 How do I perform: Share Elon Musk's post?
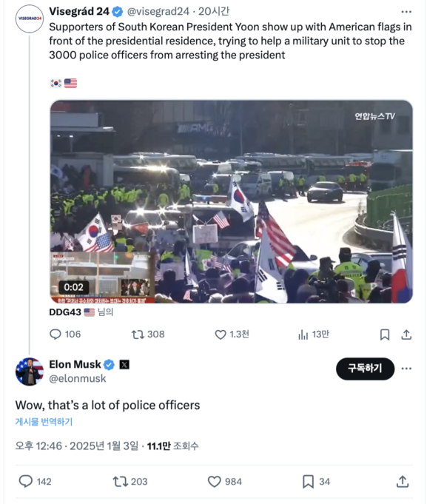[x=403, y=481]
